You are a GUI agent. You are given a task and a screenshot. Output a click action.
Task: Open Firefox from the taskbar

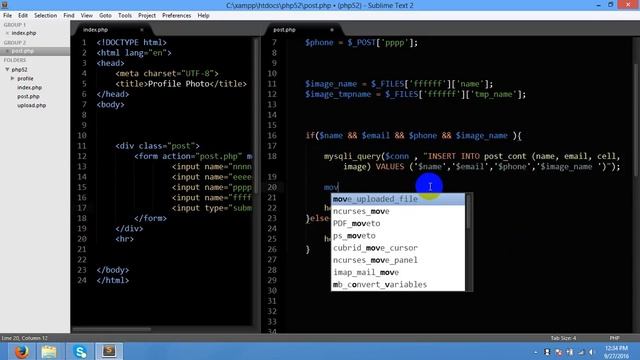click(21, 351)
